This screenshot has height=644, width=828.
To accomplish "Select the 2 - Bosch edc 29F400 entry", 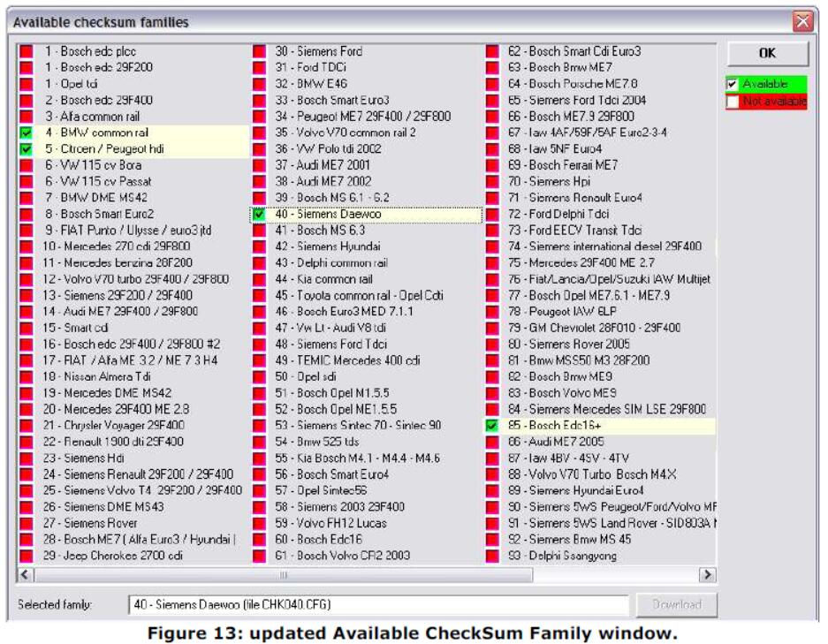I will coord(99,101).
